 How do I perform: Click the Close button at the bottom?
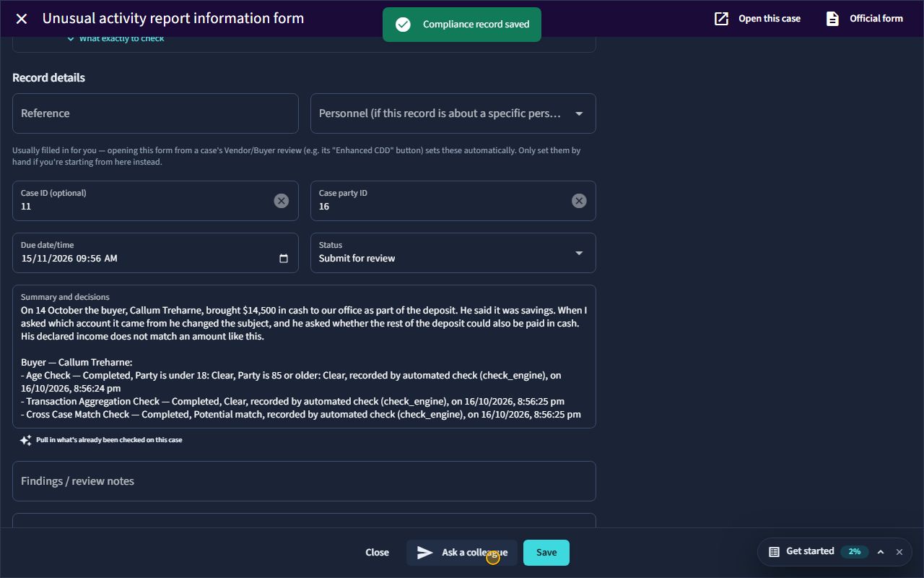(x=377, y=553)
